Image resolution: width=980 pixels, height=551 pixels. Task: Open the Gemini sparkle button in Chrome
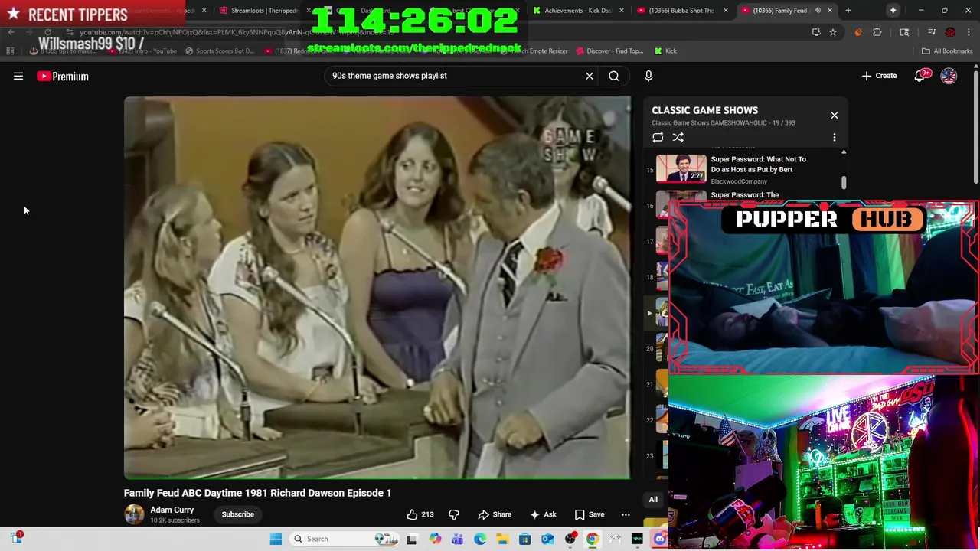point(893,11)
